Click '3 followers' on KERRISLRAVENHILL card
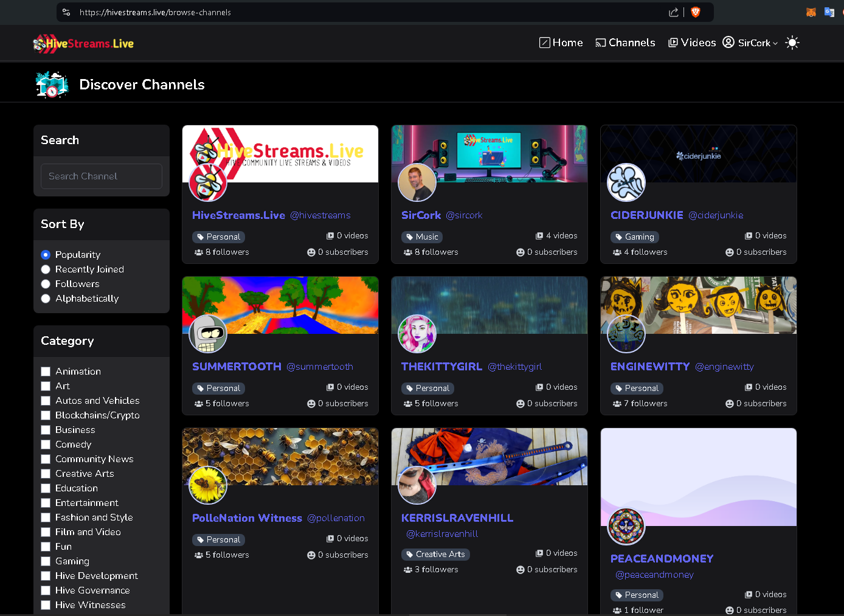Viewport: 844px width, 616px height. [431, 570]
